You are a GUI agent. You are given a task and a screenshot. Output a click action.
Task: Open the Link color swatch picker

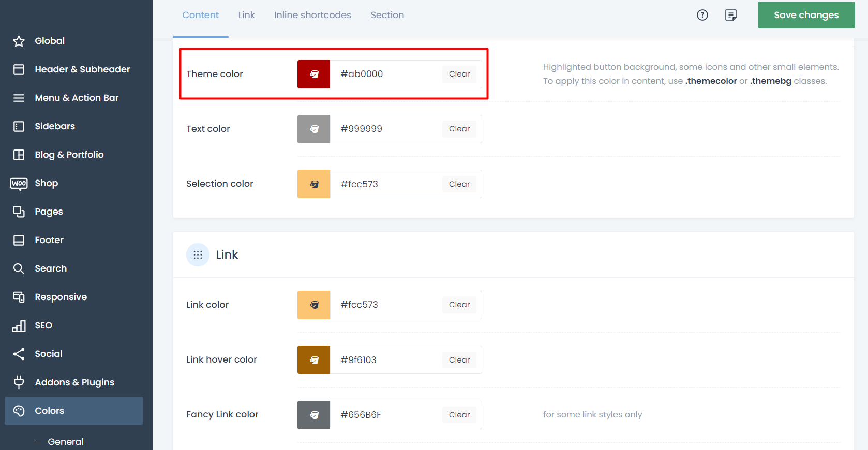pyautogui.click(x=314, y=305)
